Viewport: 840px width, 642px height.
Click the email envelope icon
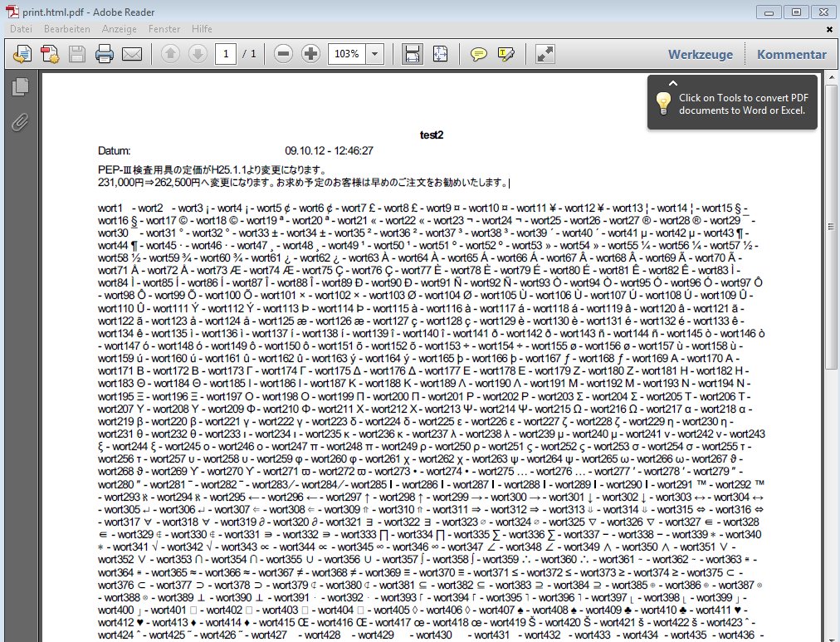131,55
